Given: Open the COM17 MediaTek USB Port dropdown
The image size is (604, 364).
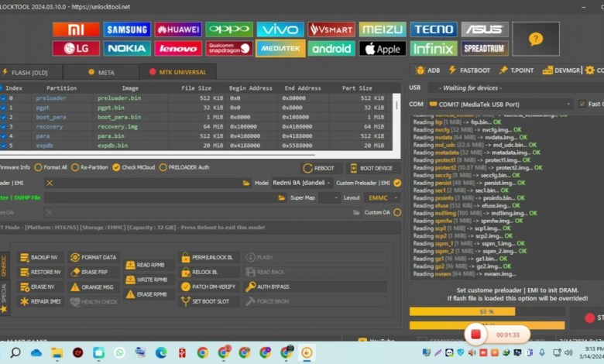Looking at the screenshot, I should (503, 104).
